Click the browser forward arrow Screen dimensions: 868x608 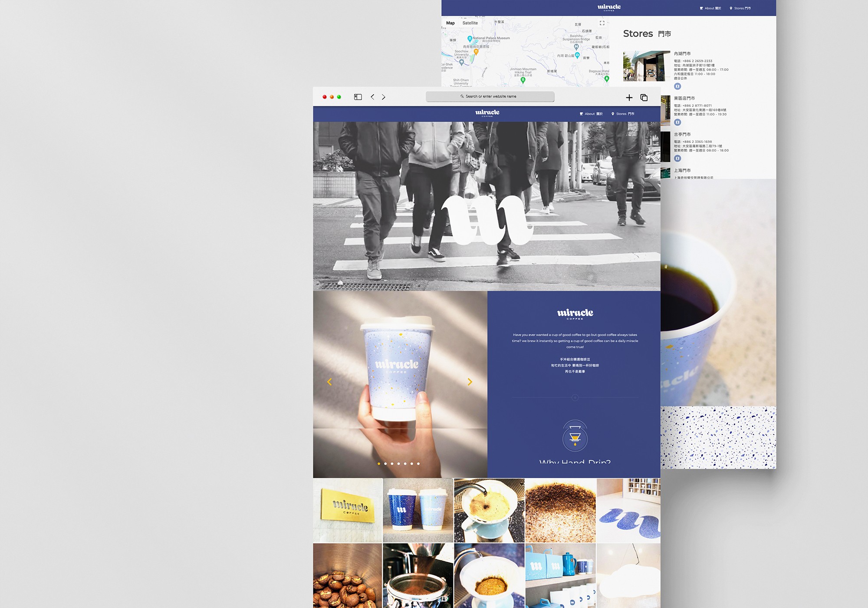coord(384,97)
